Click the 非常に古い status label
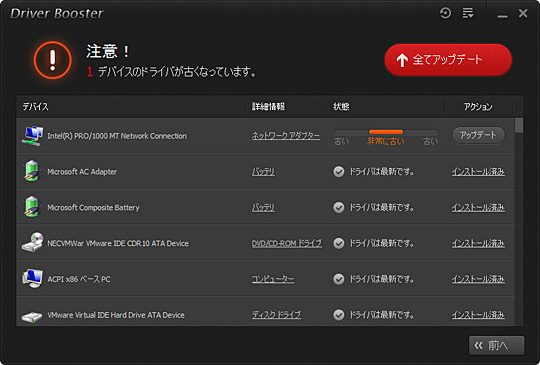This screenshot has height=365, width=540. pos(386,141)
